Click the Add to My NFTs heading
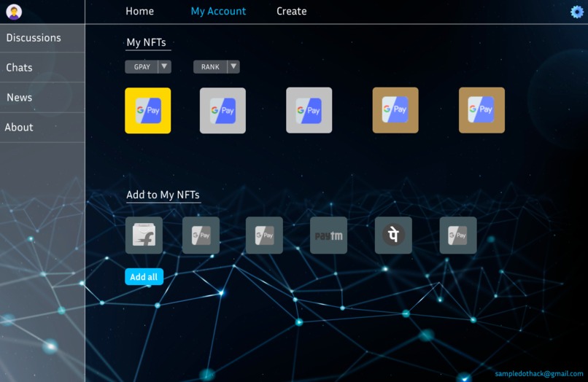Viewport: 588px width, 382px height. tap(163, 195)
